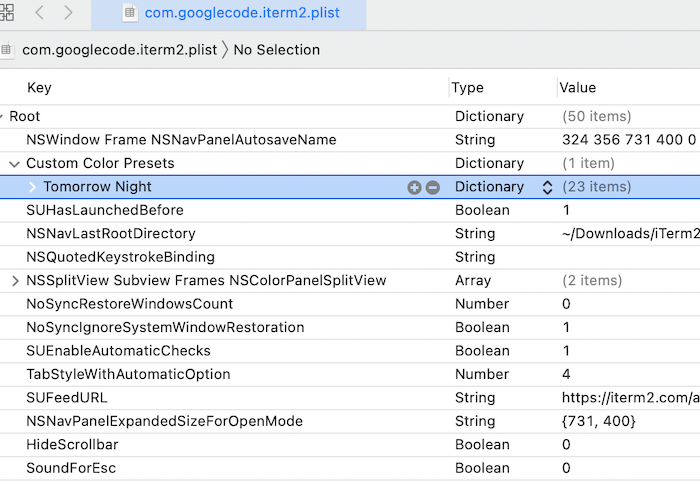Click No Selection in the path bar
The image size is (700, 482).
pyautogui.click(x=277, y=50)
